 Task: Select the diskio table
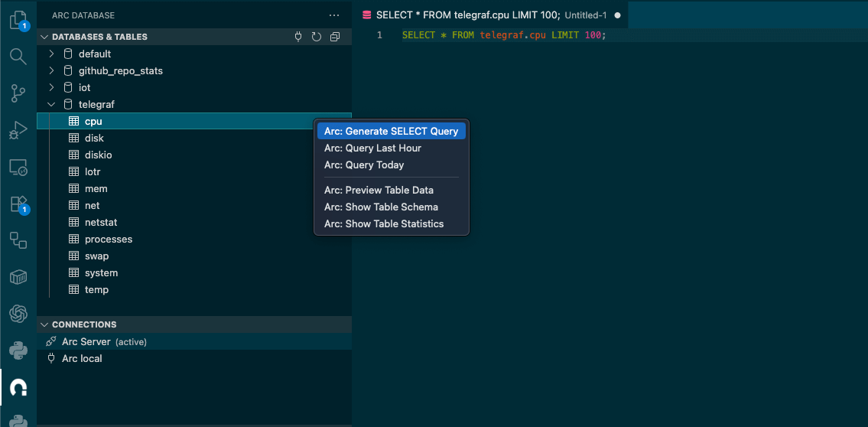pos(98,155)
